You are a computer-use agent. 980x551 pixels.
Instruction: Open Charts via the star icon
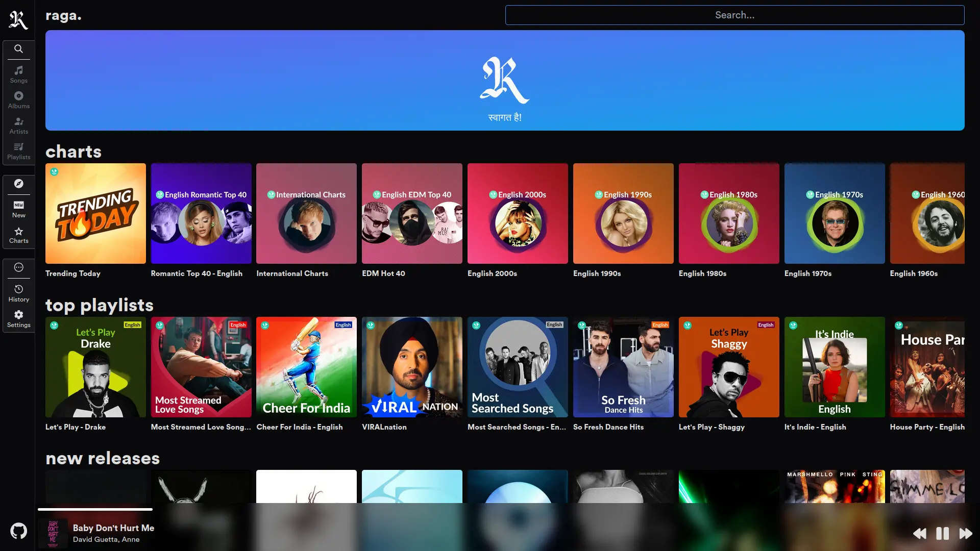[18, 235]
